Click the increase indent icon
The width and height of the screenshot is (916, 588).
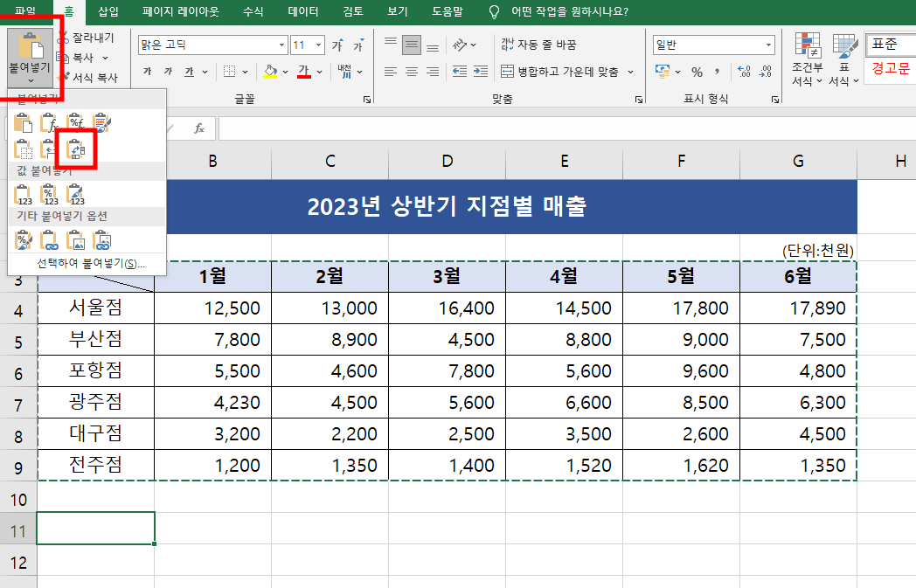click(x=481, y=72)
